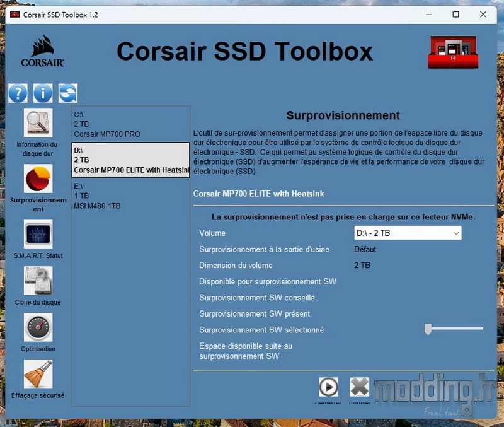Screen dimensions: 504x427
Task: Close the Corsair SSD Toolbox window
Action: (483, 15)
